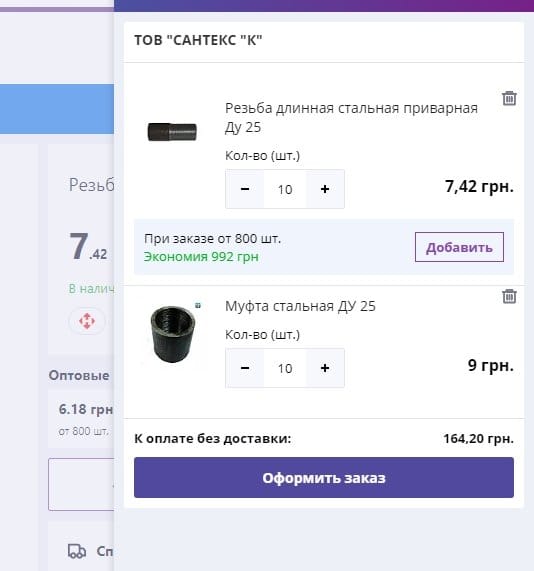Click the Добавить button for the 800 шт. offer
This screenshot has height=571, width=534.
(x=459, y=247)
